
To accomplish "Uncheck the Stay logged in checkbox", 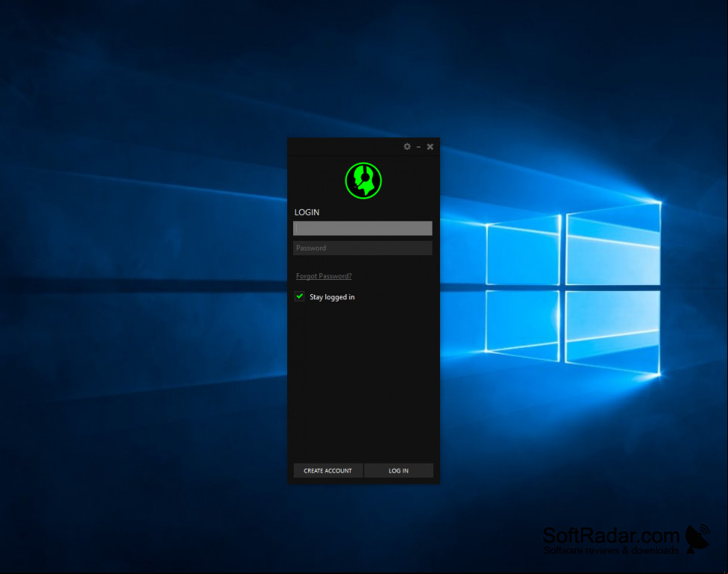I will pyautogui.click(x=299, y=296).
